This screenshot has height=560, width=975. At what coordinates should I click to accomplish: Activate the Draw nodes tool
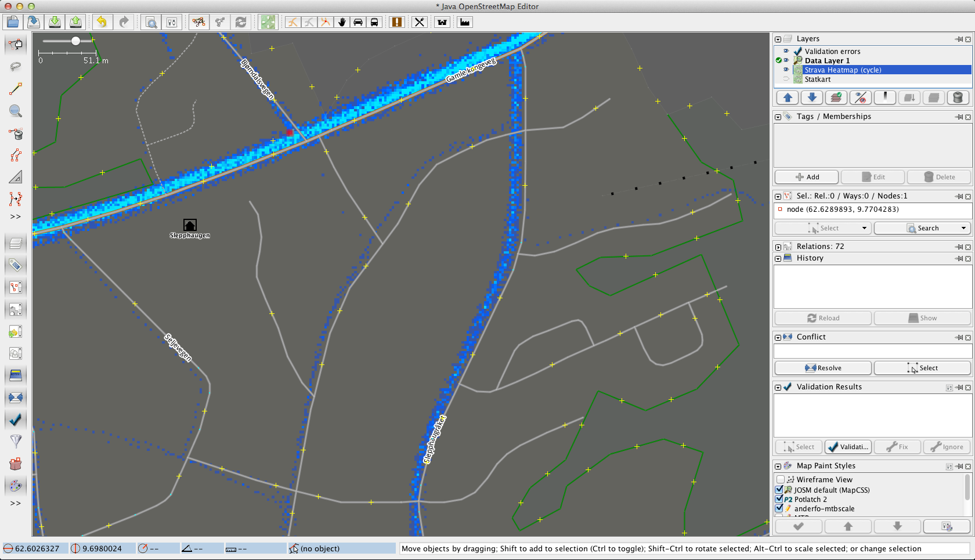click(x=16, y=89)
